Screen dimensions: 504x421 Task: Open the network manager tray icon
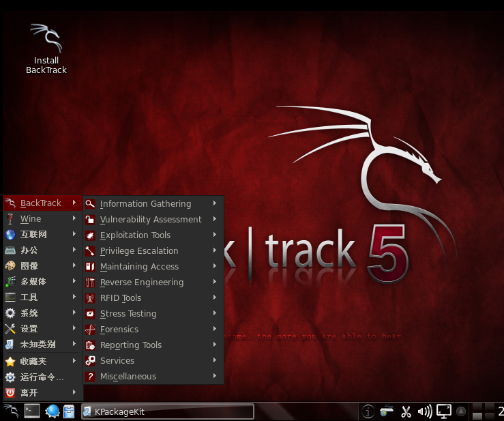(387, 411)
